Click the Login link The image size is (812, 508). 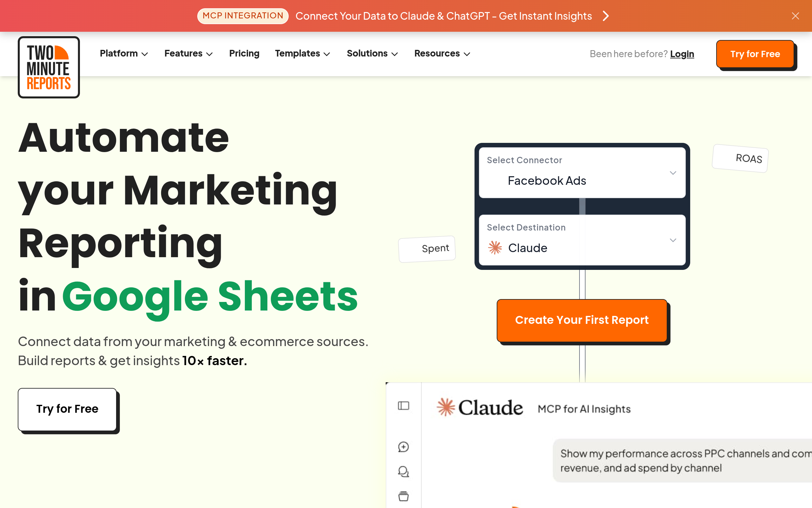(x=682, y=54)
